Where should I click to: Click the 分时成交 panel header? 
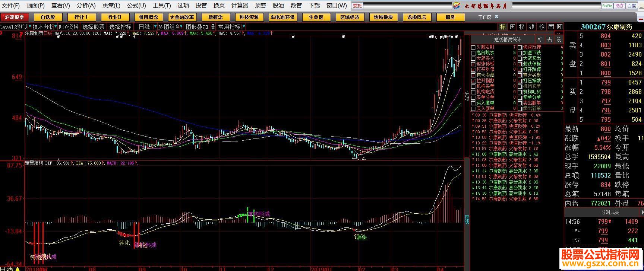(610, 212)
